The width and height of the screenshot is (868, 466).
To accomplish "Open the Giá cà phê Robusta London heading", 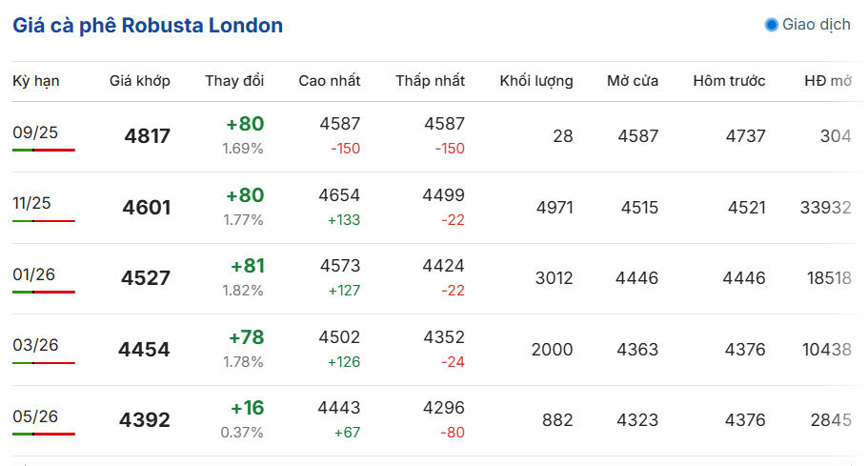I will point(148,26).
